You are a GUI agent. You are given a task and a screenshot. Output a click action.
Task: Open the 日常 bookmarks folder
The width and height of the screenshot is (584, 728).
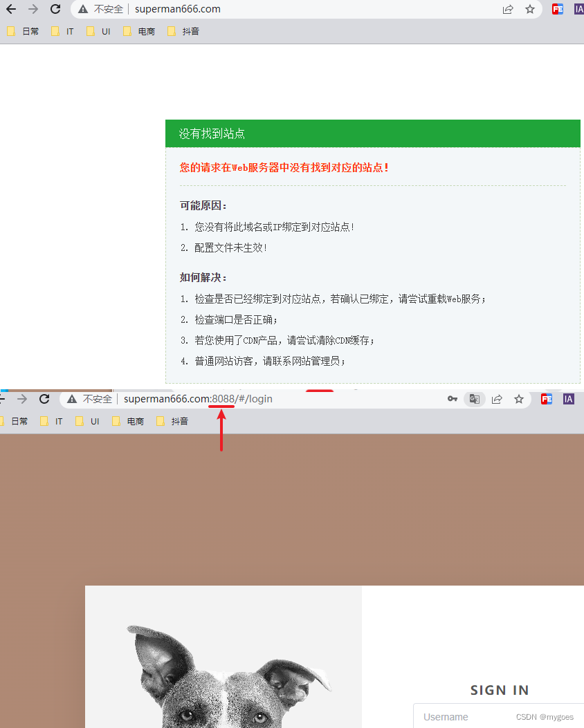point(25,30)
